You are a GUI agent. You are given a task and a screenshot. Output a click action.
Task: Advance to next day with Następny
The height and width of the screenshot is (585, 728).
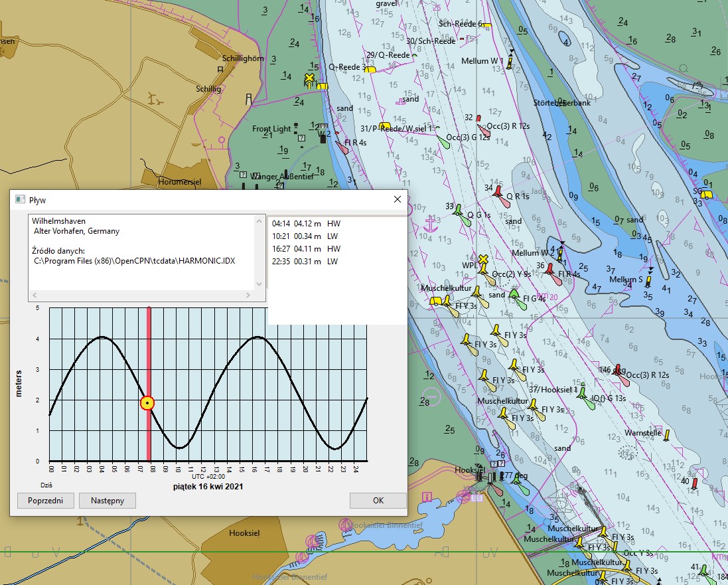coord(108,501)
